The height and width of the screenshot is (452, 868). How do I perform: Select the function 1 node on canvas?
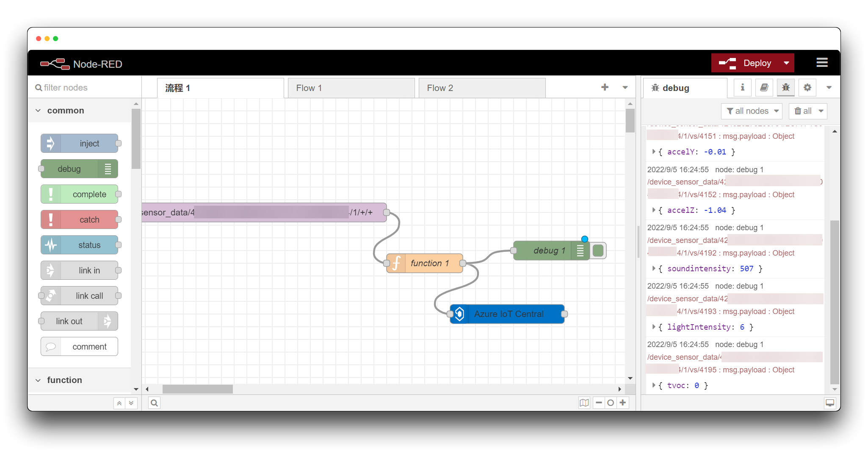425,263
